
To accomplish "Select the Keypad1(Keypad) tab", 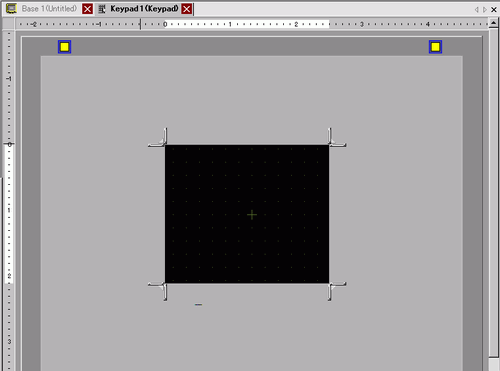I will (144, 9).
